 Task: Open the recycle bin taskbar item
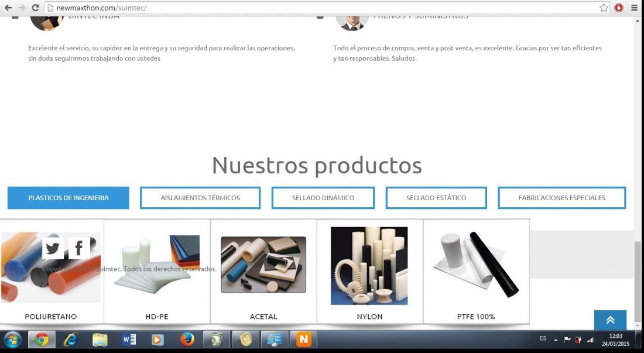coord(217,340)
